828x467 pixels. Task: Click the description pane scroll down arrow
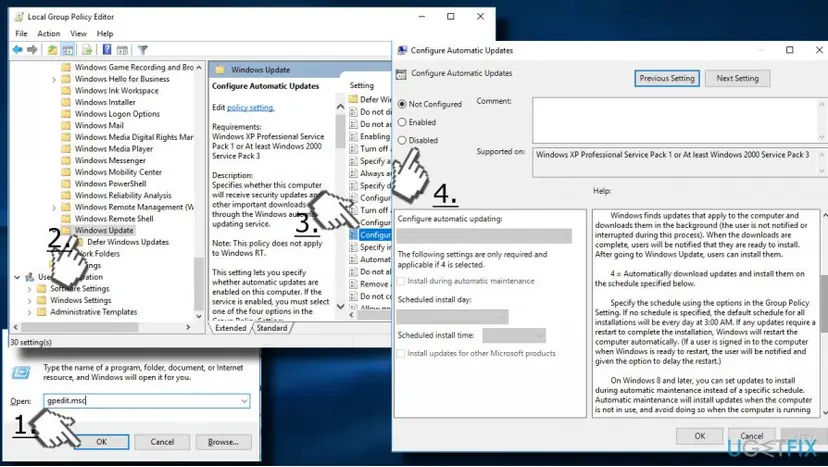340,306
